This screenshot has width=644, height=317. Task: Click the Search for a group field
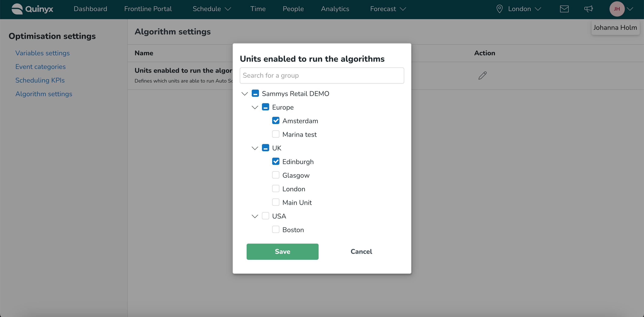tap(322, 76)
